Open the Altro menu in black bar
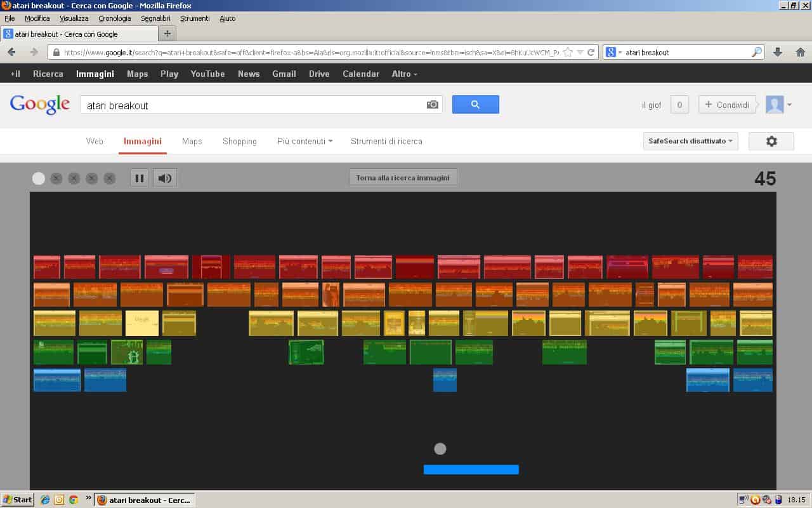 click(x=404, y=74)
